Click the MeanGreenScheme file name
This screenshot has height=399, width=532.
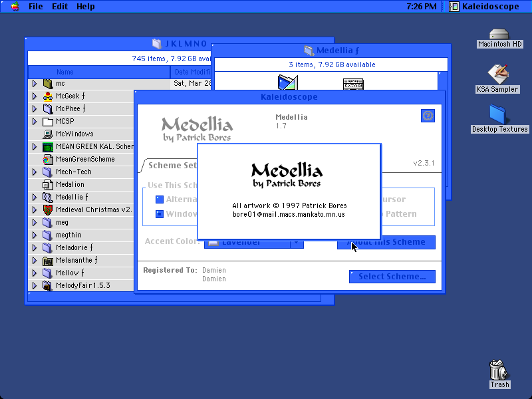pos(85,159)
